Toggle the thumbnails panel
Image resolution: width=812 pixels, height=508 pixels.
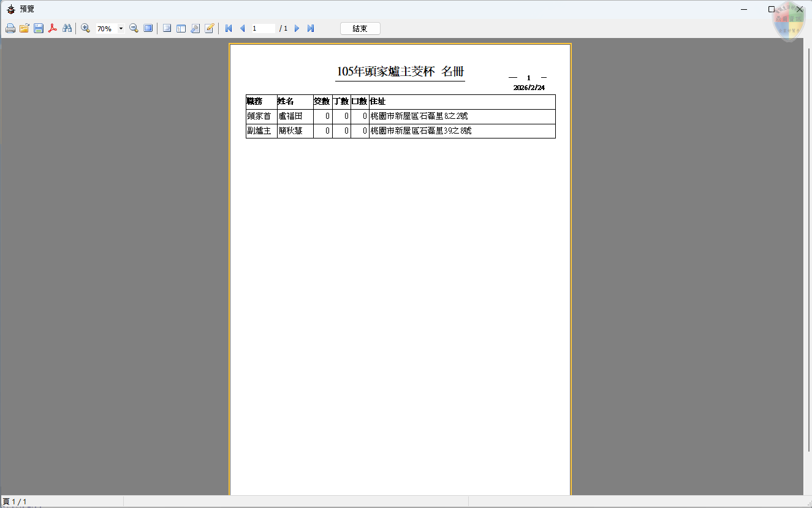coord(181,28)
